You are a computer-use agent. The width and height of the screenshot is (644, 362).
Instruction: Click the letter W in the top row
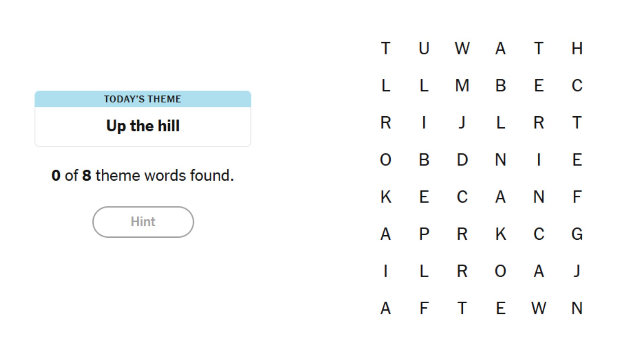pyautogui.click(x=462, y=49)
